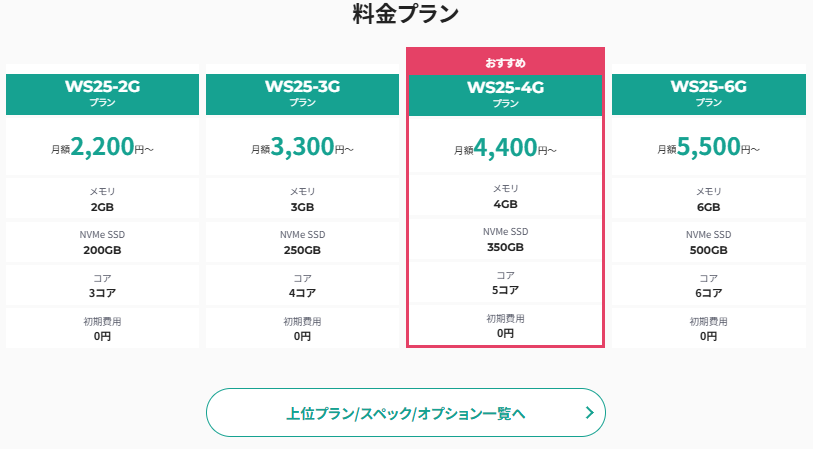The height and width of the screenshot is (449, 813).
Task: Click the chevron arrow on plan list button
Action: 590,412
